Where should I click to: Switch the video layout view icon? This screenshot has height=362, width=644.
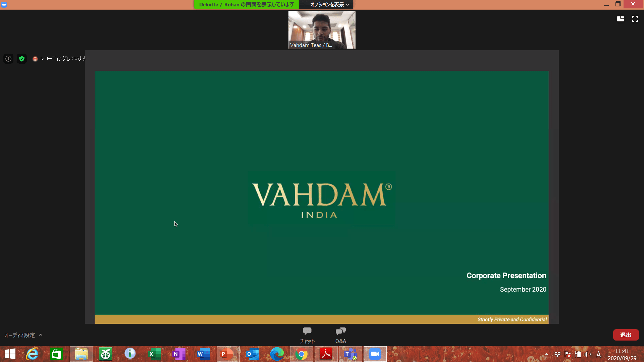click(621, 19)
